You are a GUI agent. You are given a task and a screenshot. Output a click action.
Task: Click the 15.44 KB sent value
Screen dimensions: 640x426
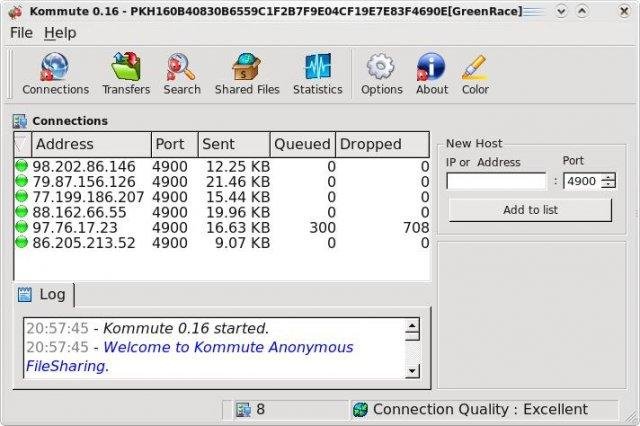coord(238,197)
